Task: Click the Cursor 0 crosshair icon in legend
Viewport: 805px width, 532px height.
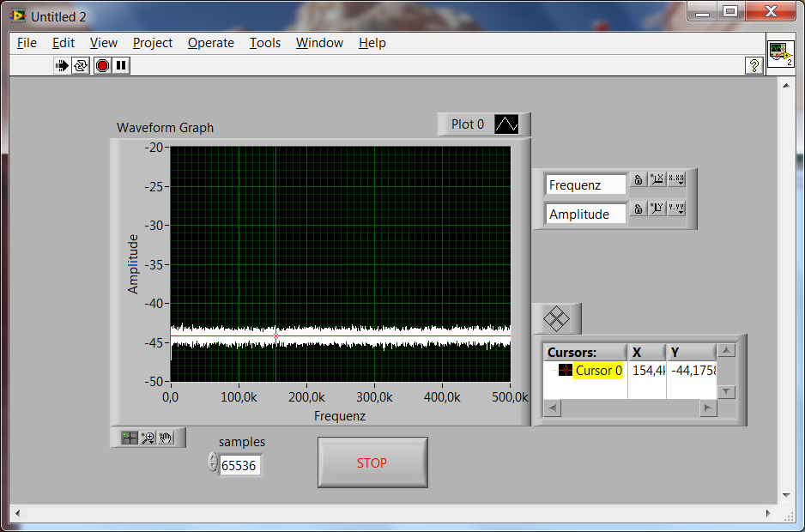Action: point(566,370)
